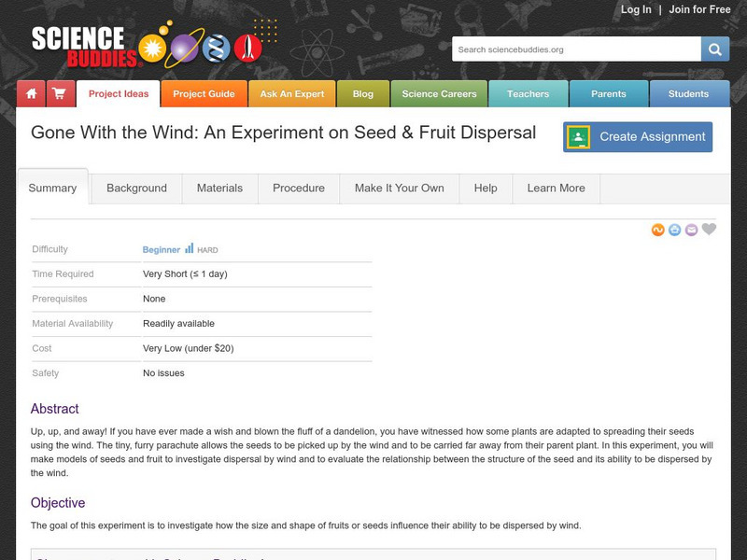Viewport: 747px width, 560px height.
Task: Click the blue print icon
Action: click(674, 230)
